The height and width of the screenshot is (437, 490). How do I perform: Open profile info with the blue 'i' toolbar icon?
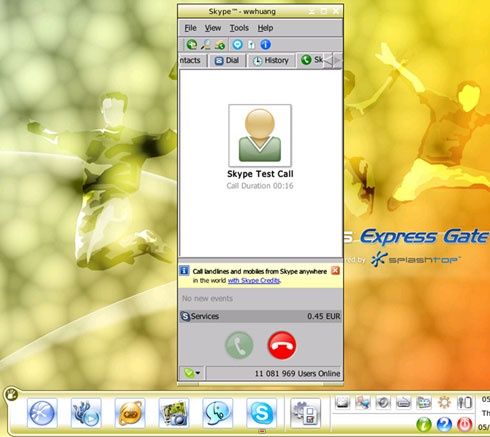point(265,45)
